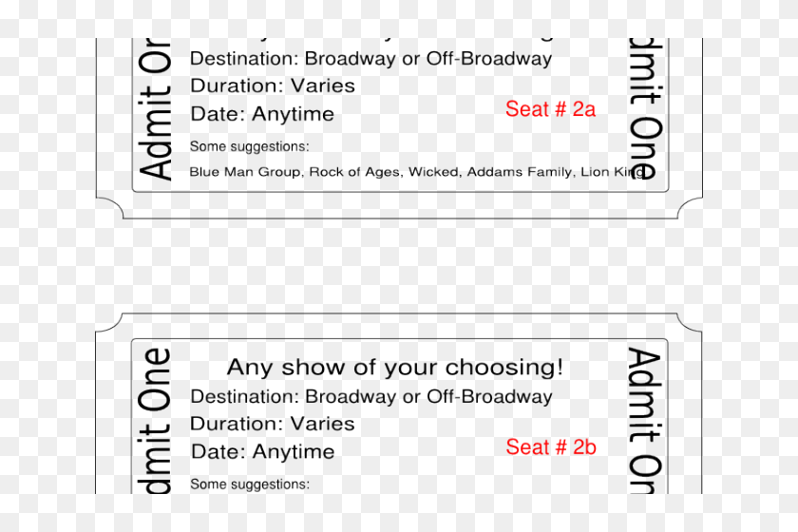Click 'Date: Anytime' on the bottom ticket

pyautogui.click(x=262, y=452)
